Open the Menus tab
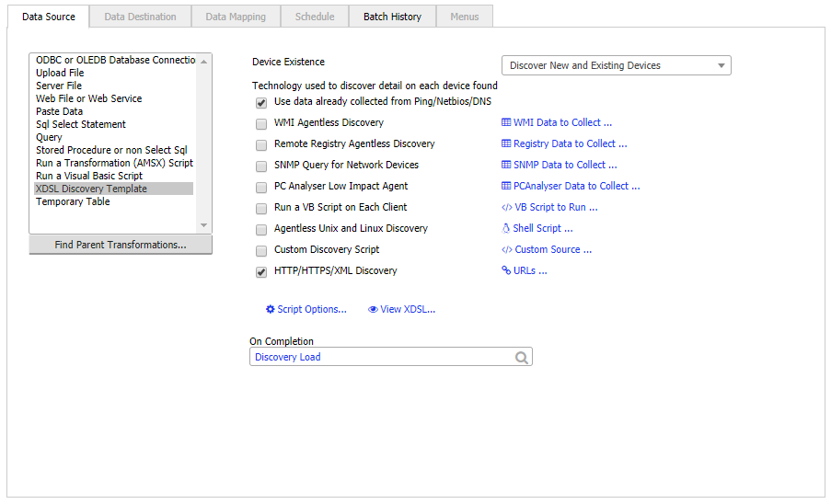The image size is (831, 504). pos(464,17)
